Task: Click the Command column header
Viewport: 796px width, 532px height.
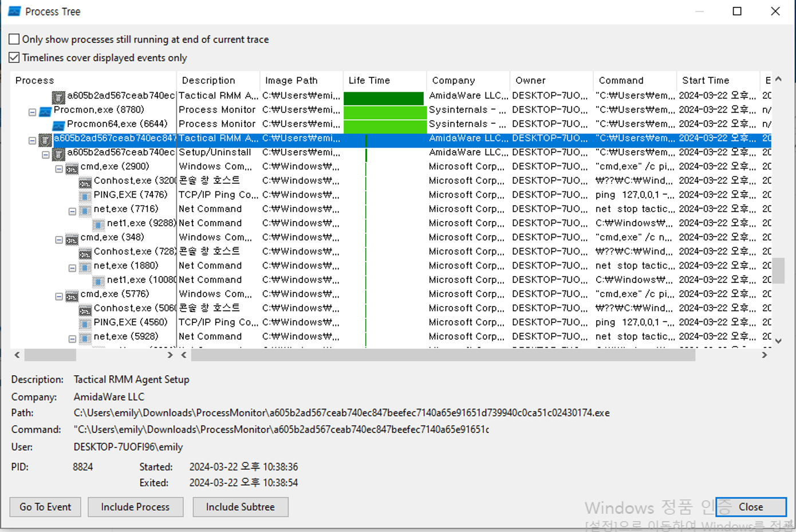Action: [635, 80]
